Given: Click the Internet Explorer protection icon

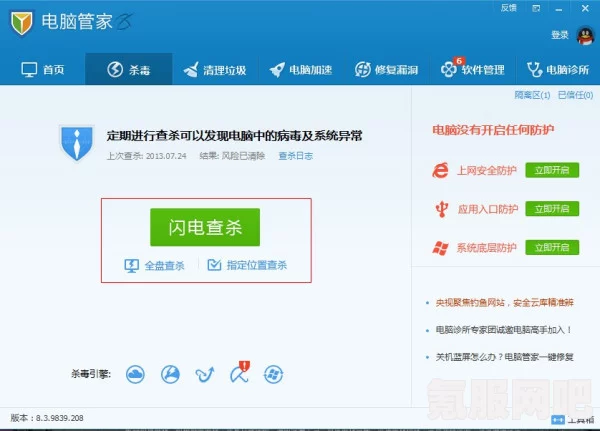Looking at the screenshot, I should click(x=440, y=170).
